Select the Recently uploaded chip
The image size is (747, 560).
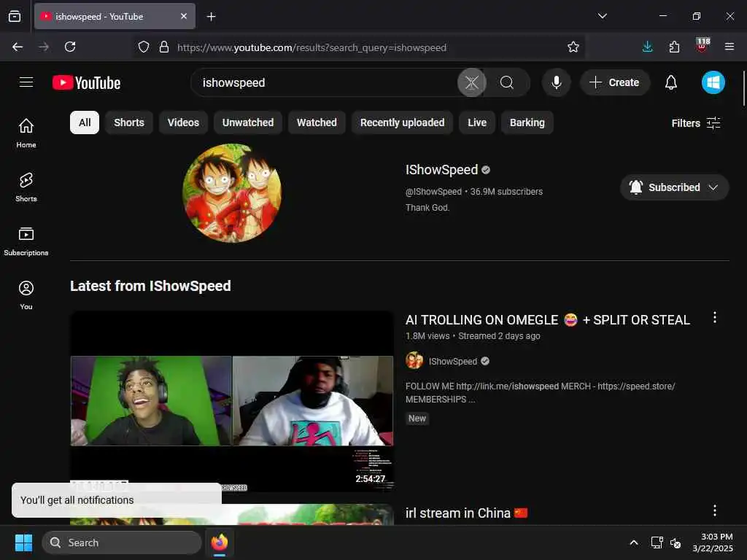pyautogui.click(x=402, y=122)
